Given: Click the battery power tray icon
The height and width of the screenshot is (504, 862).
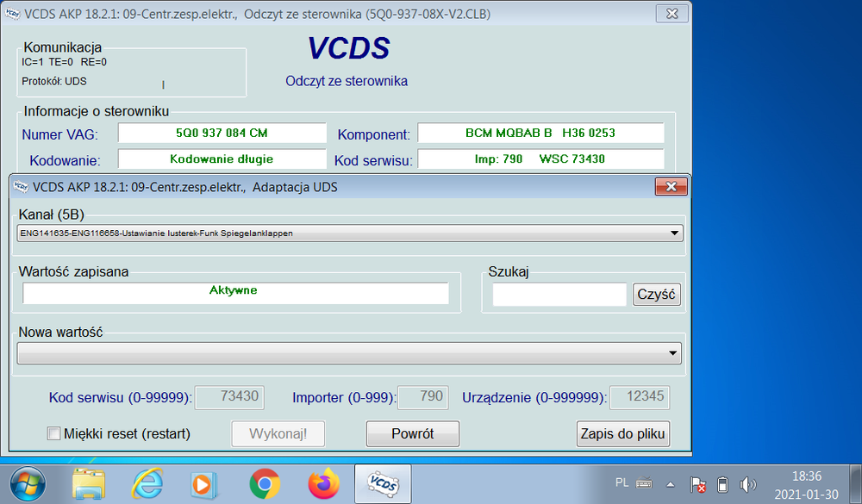Looking at the screenshot, I should point(723,484).
